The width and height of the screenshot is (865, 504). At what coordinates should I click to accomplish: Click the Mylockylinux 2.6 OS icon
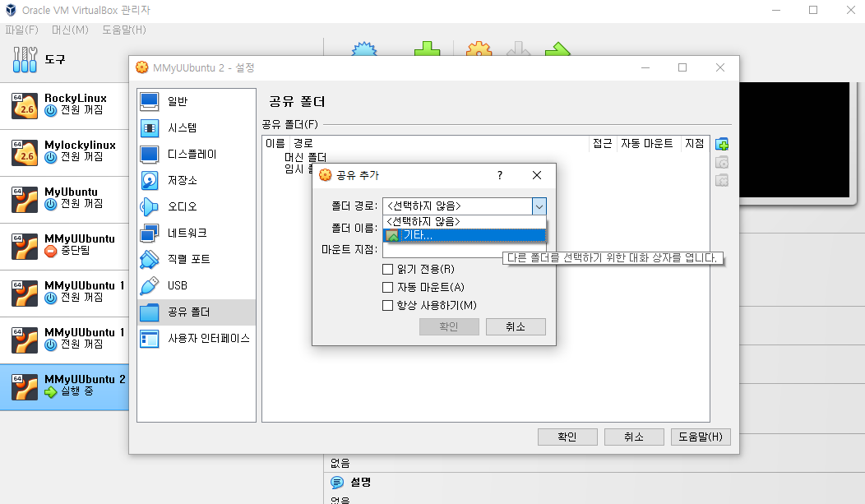click(x=25, y=153)
